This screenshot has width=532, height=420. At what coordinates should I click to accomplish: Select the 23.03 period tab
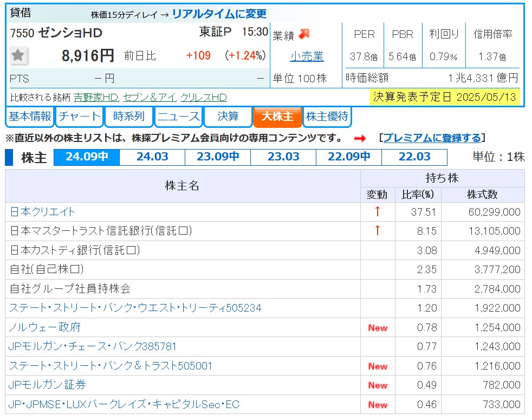[x=283, y=157]
